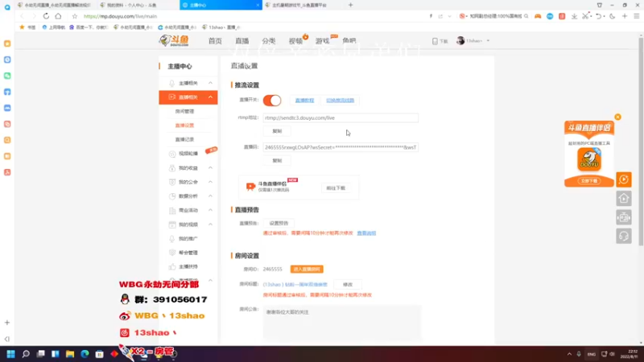Expand the 数据分析 sidebar section
The width and height of the screenshot is (644, 362).
(210, 196)
